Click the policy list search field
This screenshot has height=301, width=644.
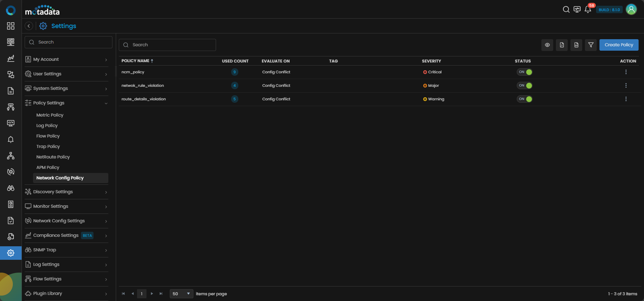[x=167, y=45]
